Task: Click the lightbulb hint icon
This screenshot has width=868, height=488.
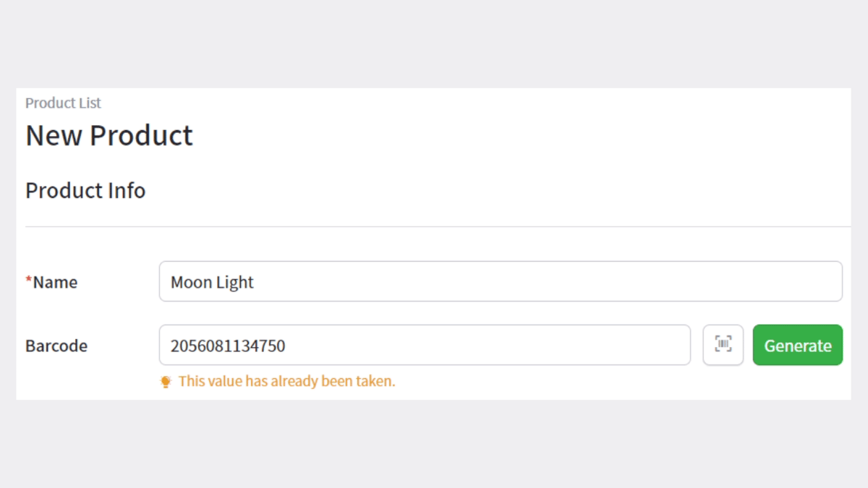Action: 166,382
